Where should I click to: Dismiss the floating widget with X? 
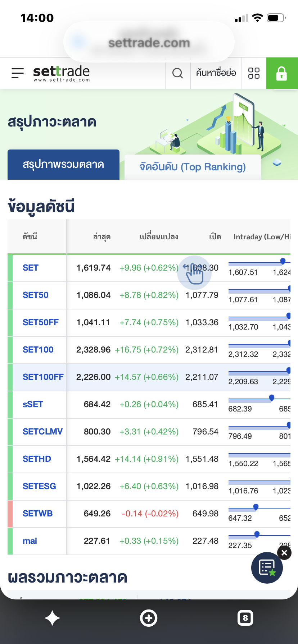(x=284, y=553)
